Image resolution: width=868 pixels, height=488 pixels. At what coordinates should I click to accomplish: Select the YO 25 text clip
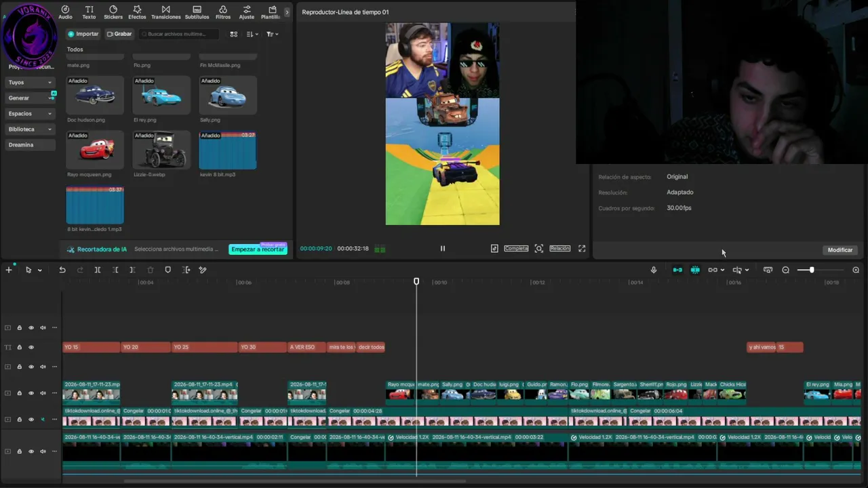tap(204, 347)
